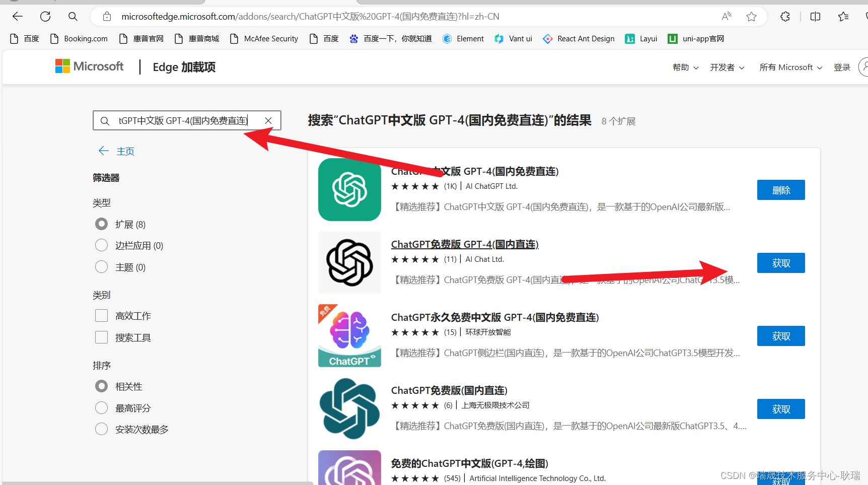View site info lock icon in address bar
The width and height of the screenshot is (868, 485).
coord(107,17)
